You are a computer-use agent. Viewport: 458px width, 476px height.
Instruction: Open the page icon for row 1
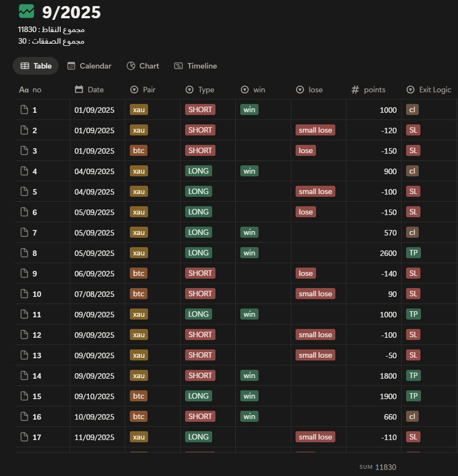tap(24, 110)
